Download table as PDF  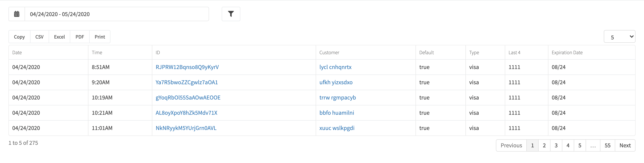pyautogui.click(x=80, y=37)
